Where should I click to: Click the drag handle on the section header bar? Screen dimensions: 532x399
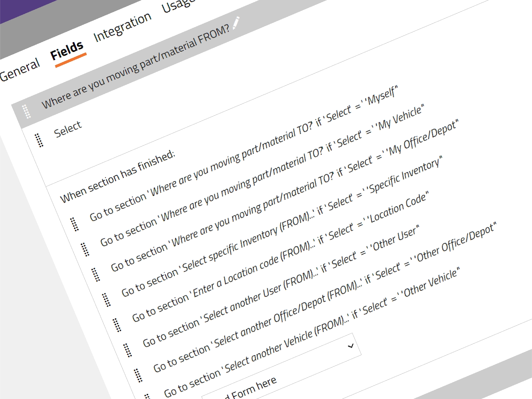(x=27, y=111)
